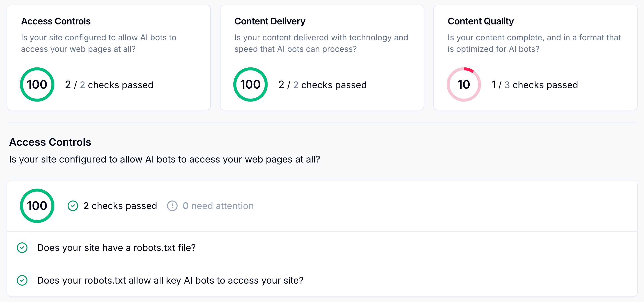Click the exclamation icon next to 'need attention'

click(x=172, y=206)
